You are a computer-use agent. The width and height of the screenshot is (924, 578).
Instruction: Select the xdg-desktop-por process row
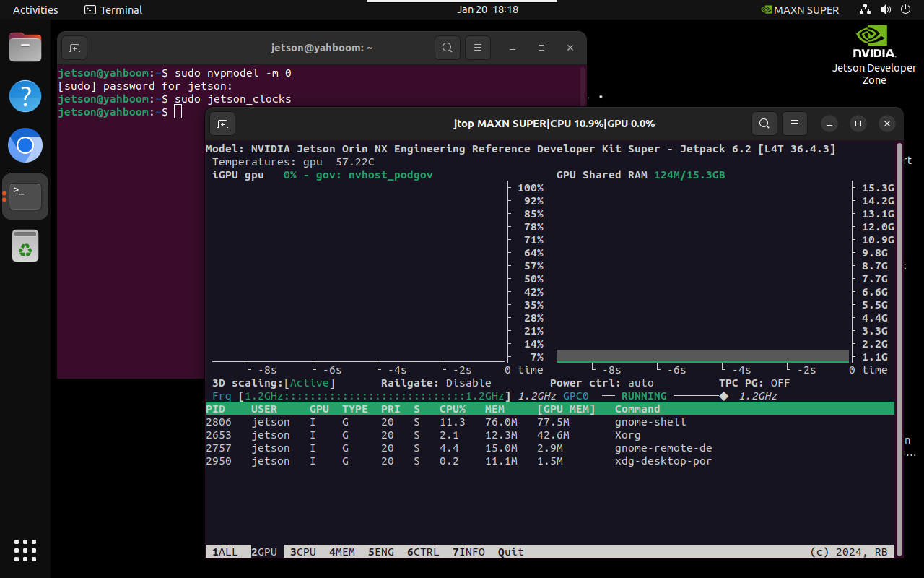(549, 461)
